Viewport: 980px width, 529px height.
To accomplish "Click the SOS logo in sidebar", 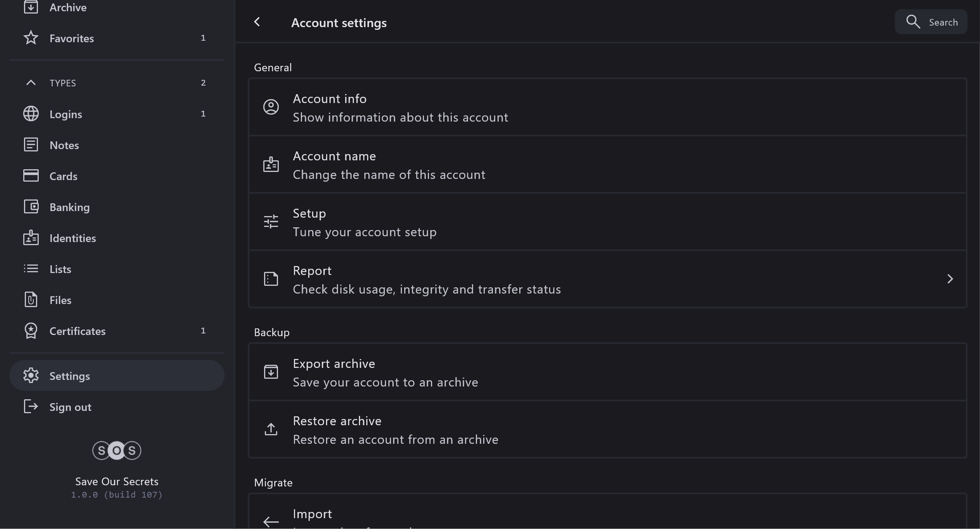I will [117, 450].
